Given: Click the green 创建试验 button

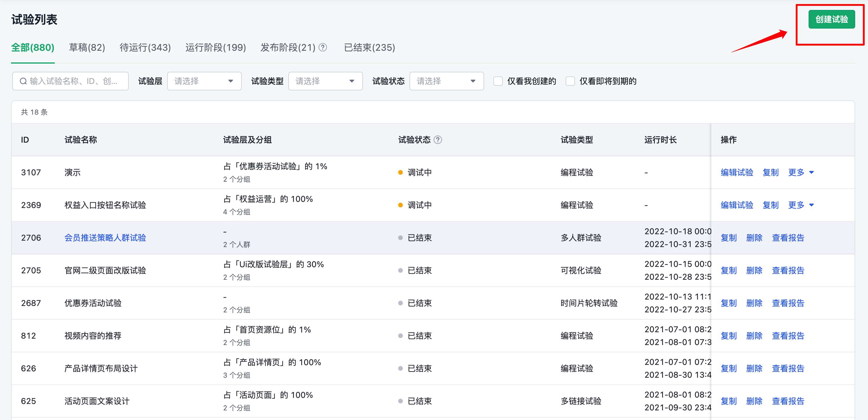Looking at the screenshot, I should [x=831, y=20].
